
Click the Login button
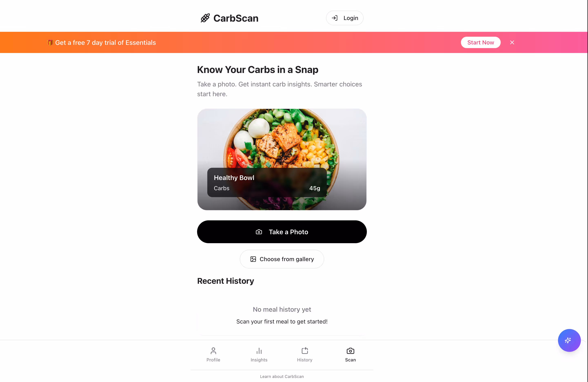pyautogui.click(x=345, y=18)
